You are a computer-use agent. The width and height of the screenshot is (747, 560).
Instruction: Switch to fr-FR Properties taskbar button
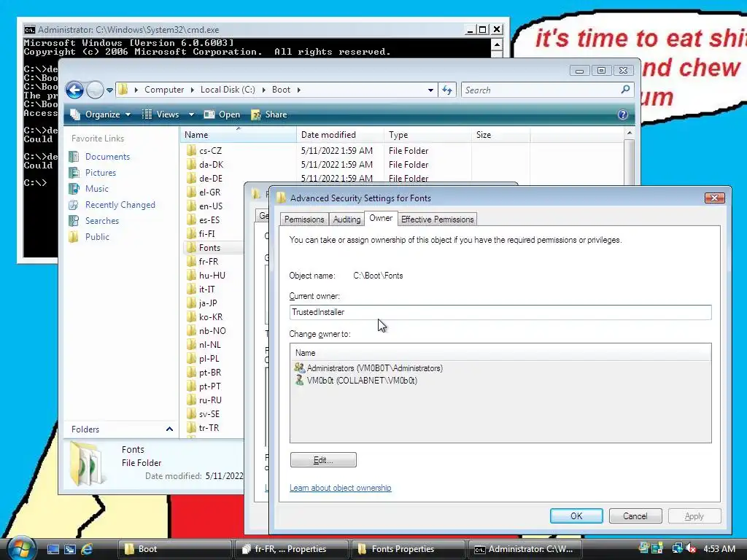point(292,549)
